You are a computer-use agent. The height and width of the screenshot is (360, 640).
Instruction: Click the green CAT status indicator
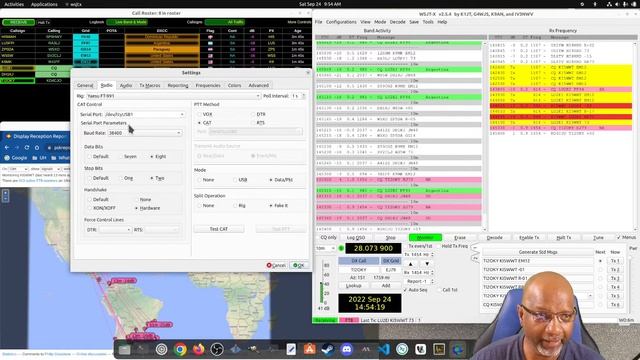coord(341,248)
